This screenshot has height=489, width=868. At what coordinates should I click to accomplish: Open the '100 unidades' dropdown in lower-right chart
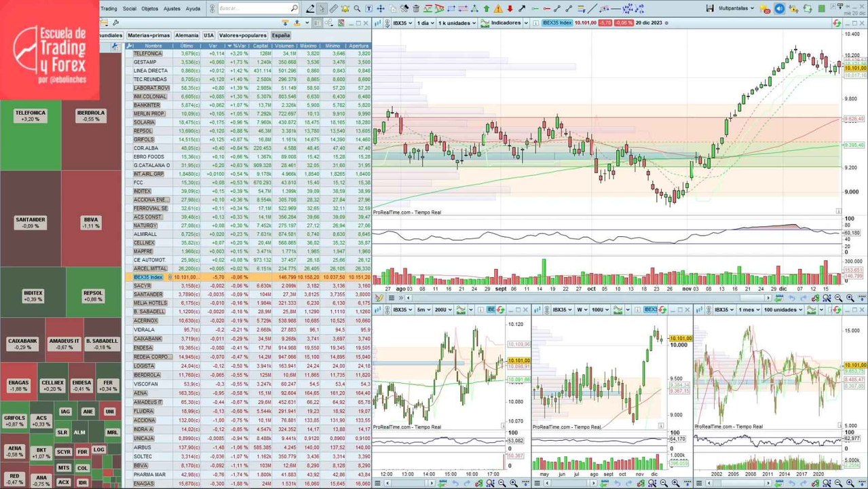click(783, 310)
